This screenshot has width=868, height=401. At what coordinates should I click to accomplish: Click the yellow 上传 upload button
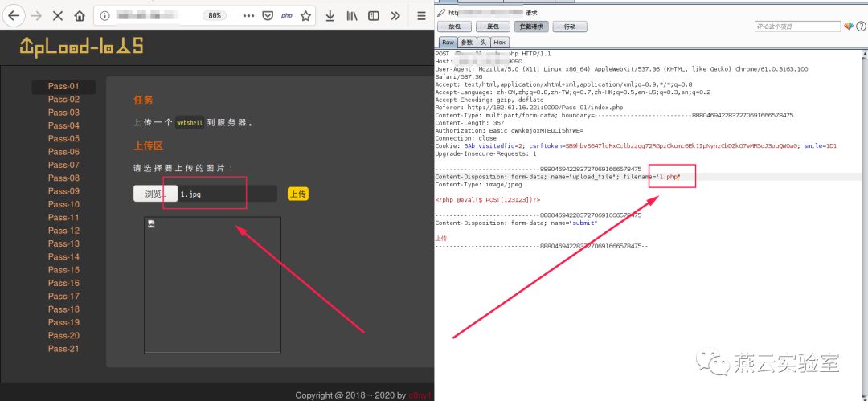point(298,194)
